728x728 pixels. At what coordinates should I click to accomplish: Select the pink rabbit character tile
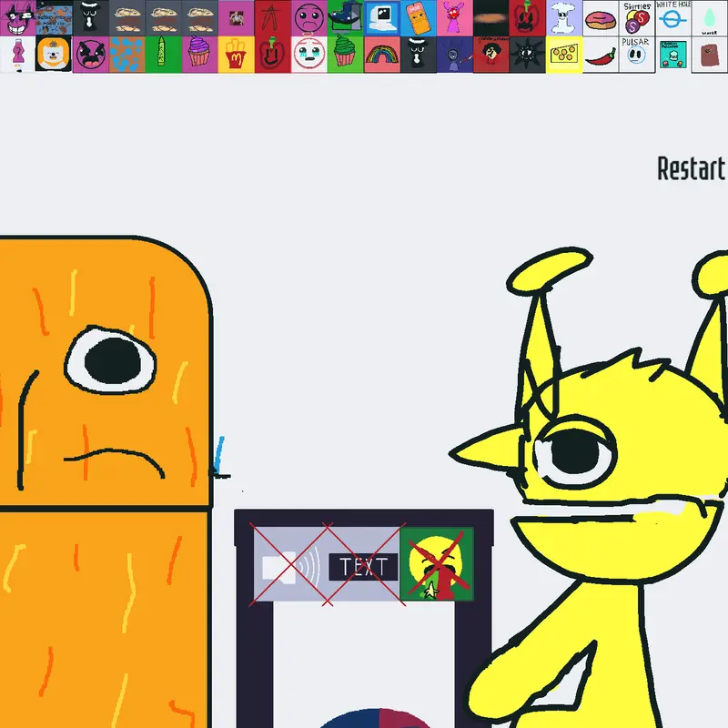click(454, 18)
